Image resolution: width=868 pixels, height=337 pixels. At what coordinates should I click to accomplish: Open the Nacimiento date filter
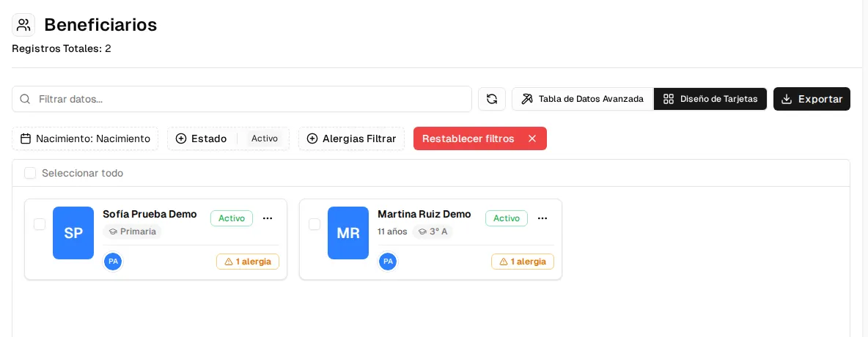[x=85, y=138]
